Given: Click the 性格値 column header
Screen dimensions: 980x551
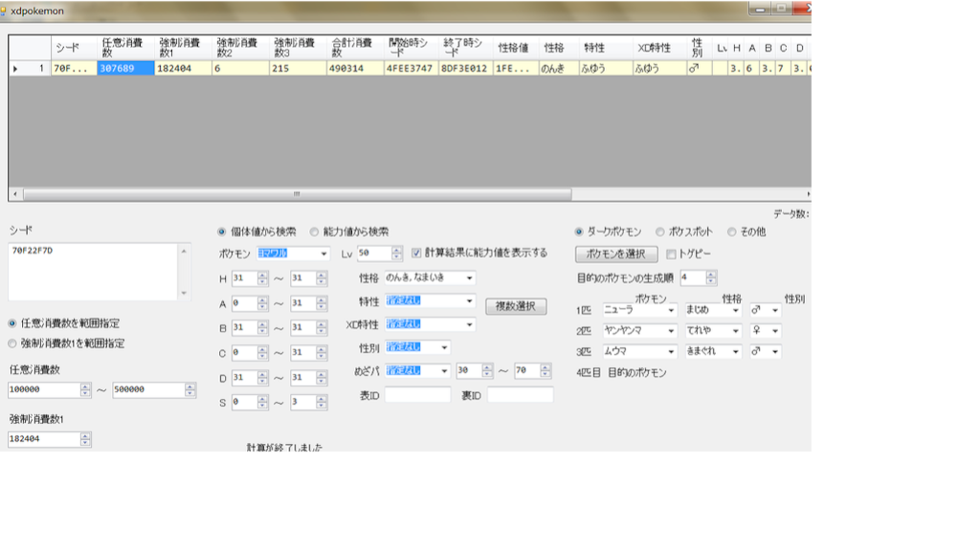Looking at the screenshot, I should click(516, 48).
